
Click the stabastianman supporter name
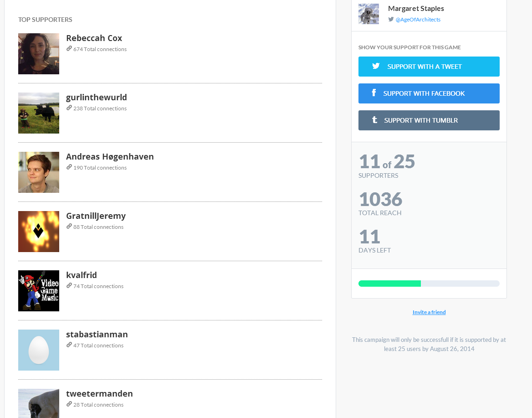tap(97, 335)
